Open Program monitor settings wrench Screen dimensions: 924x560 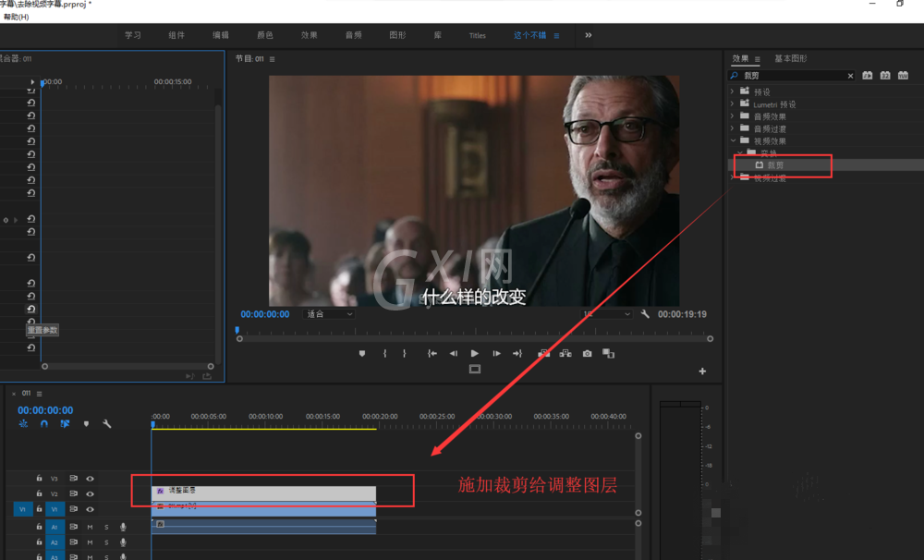tap(645, 314)
